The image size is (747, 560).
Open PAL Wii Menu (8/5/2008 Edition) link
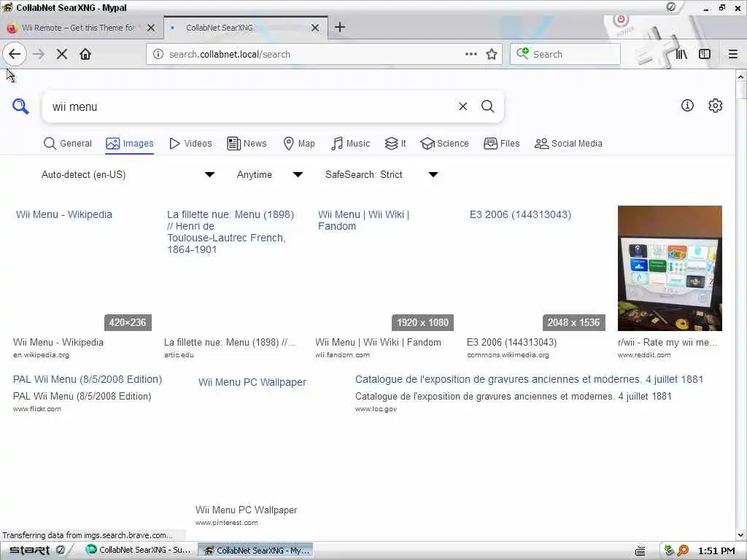click(88, 379)
